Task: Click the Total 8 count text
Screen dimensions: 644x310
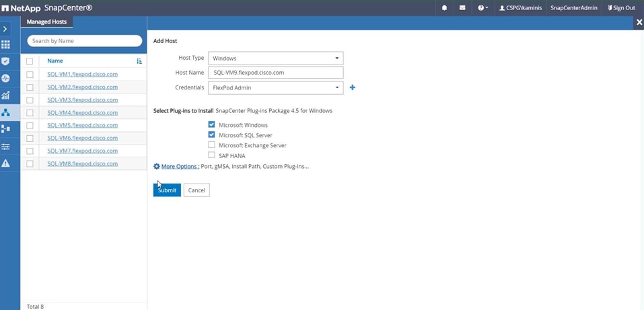Action: [35, 307]
